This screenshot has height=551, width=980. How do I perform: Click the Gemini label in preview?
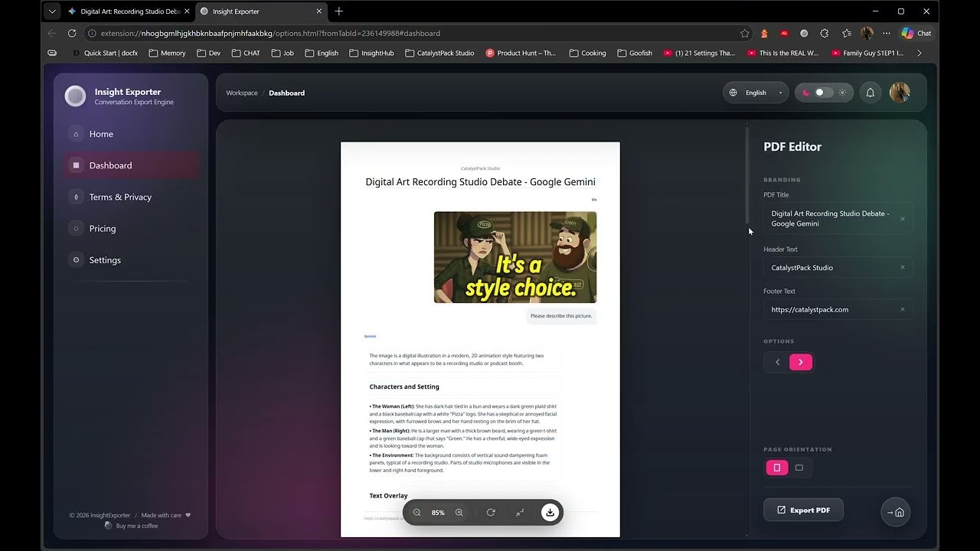(x=370, y=336)
